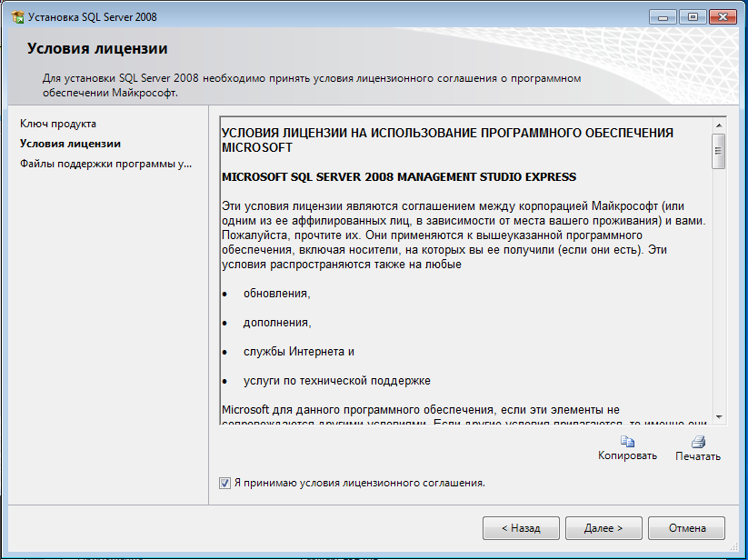Click the Печатать printer icon
The image size is (748, 560).
tap(698, 442)
